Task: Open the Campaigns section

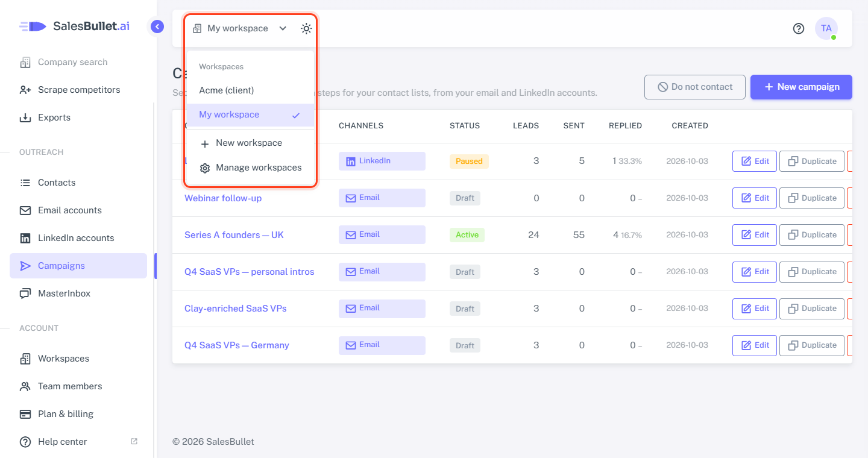Action: tap(78, 266)
